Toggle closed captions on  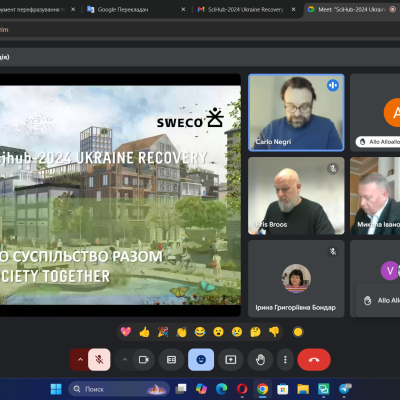point(171,360)
